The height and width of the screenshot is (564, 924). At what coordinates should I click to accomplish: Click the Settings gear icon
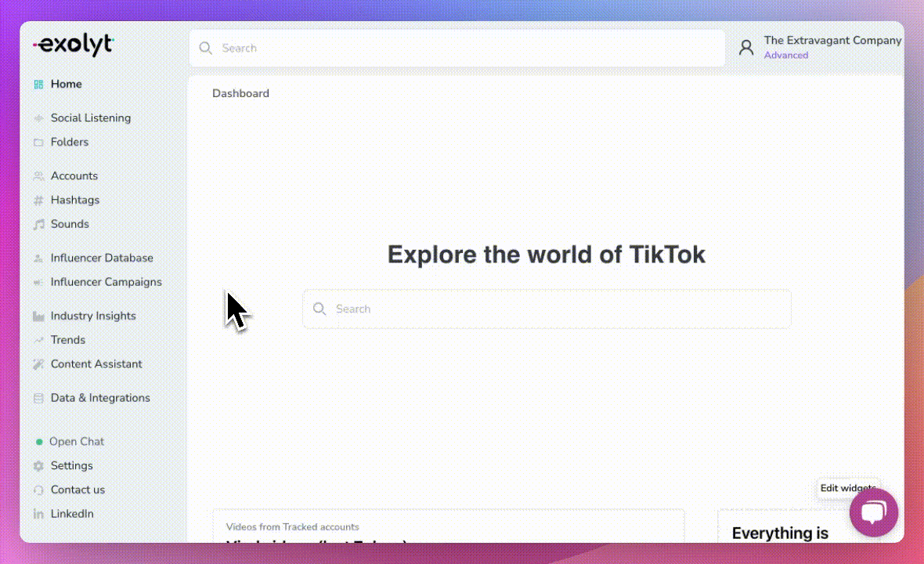click(x=38, y=465)
